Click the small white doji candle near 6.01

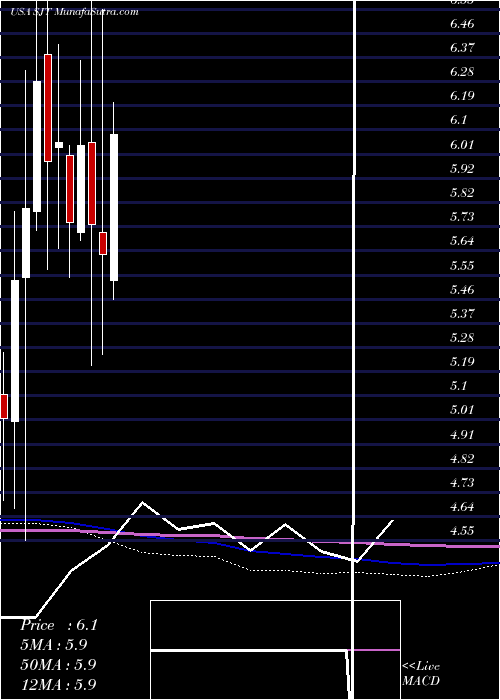[59, 145]
